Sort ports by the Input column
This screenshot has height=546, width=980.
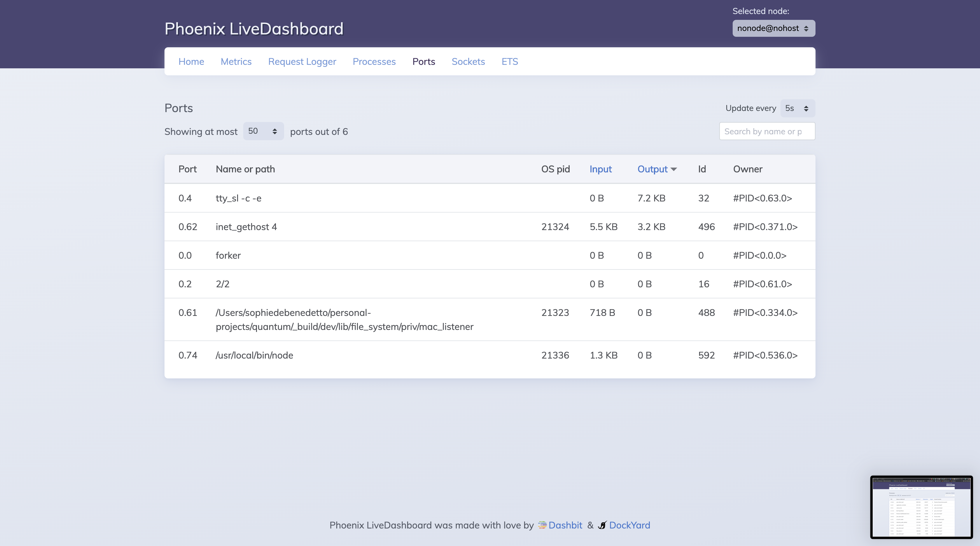pos(600,169)
